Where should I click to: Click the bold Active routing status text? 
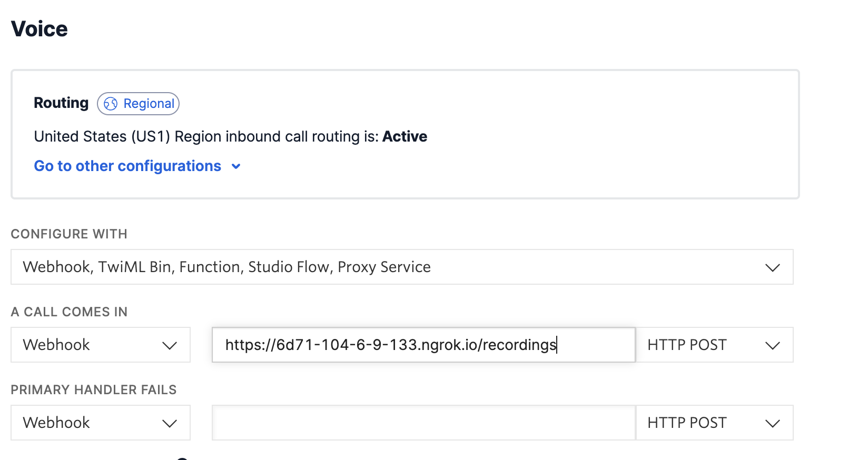pos(405,136)
